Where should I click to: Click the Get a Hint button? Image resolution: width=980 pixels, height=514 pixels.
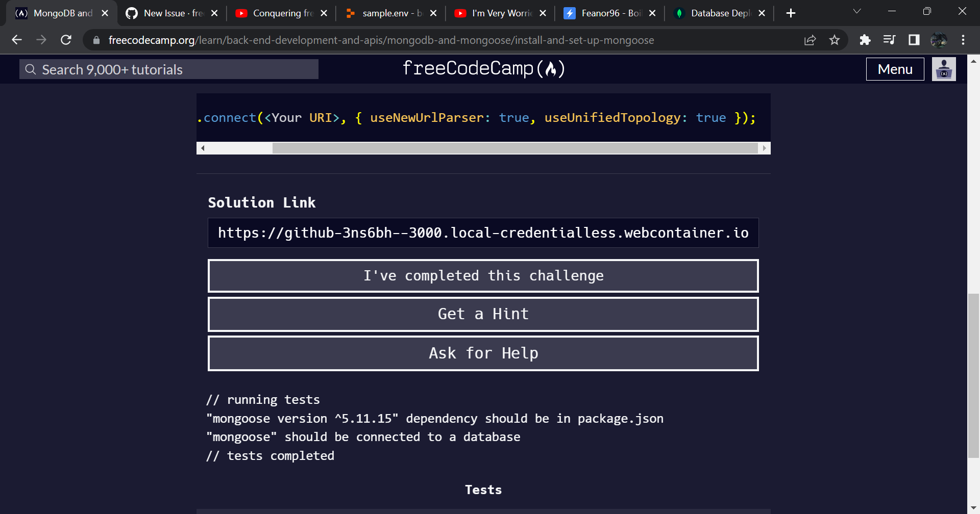pos(483,314)
